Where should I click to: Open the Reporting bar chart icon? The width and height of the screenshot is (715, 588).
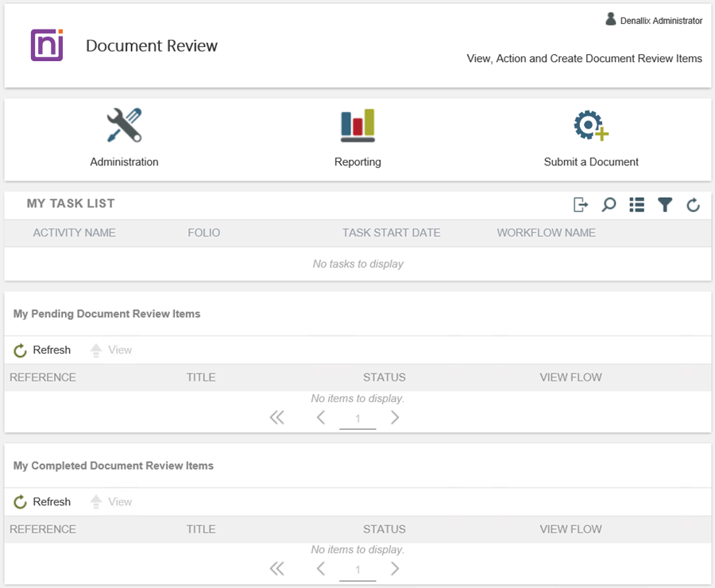click(357, 126)
